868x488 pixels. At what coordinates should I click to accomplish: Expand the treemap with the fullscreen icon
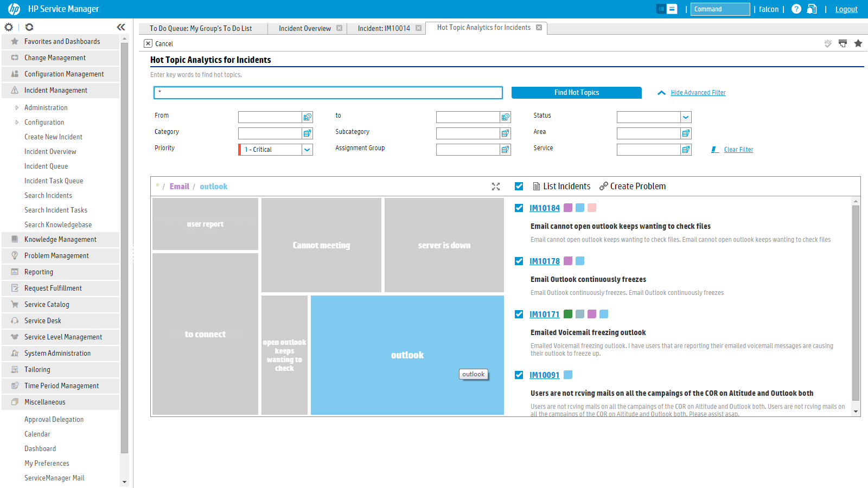[496, 187]
